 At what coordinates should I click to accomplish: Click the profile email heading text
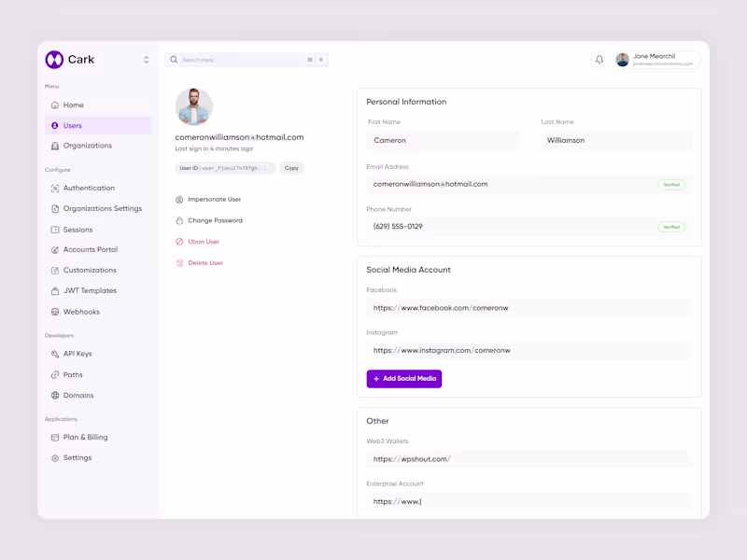pyautogui.click(x=239, y=137)
